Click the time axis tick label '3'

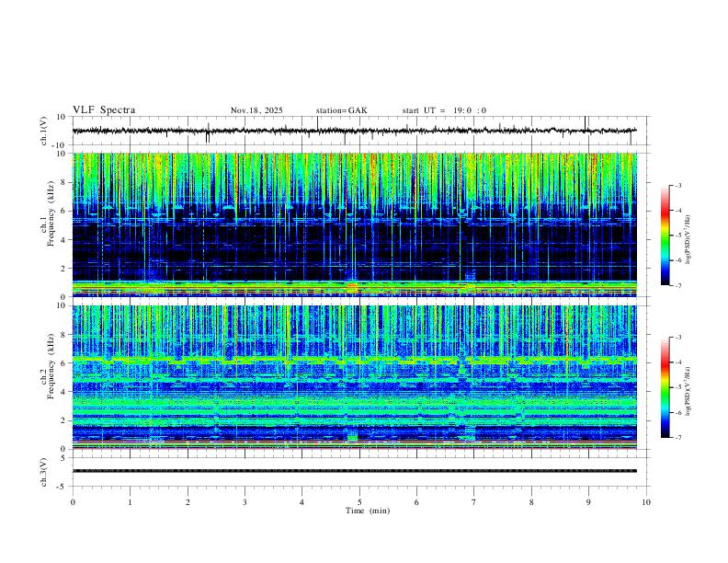click(x=245, y=502)
